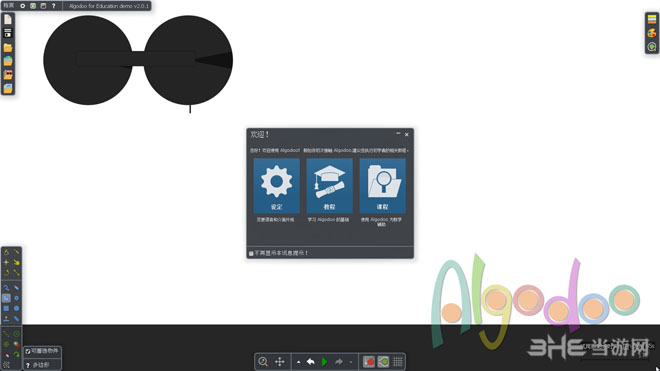
Task: Start simulation with green play button
Action: coord(325,362)
